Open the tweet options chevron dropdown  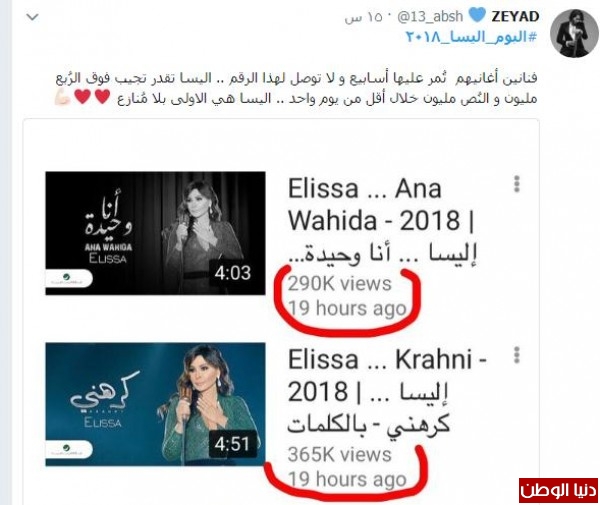click(x=32, y=17)
